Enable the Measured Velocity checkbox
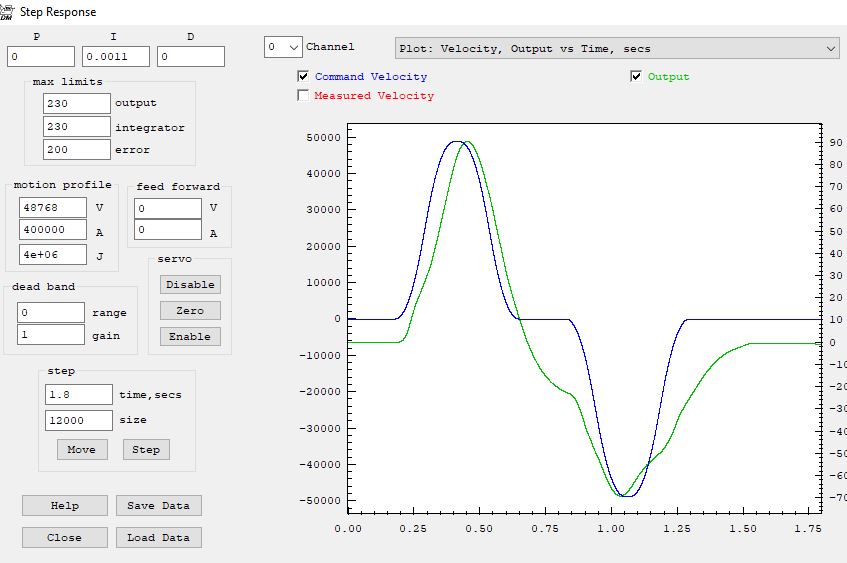 pos(304,96)
